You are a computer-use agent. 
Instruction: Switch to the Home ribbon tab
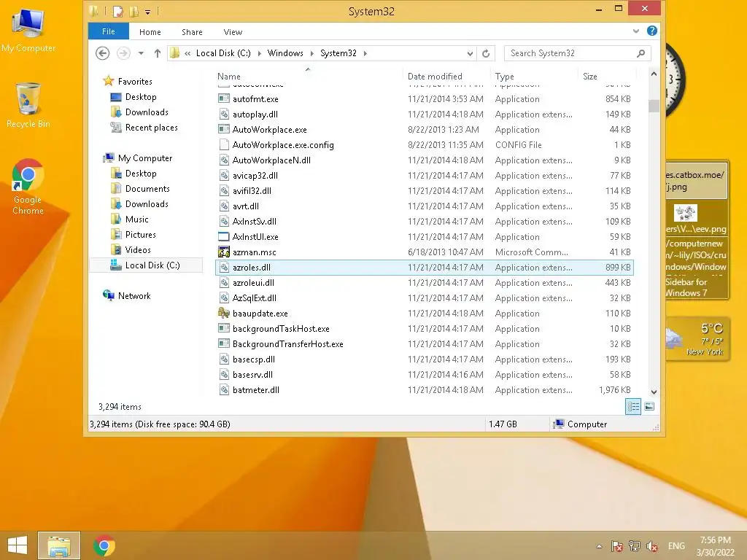coord(150,32)
